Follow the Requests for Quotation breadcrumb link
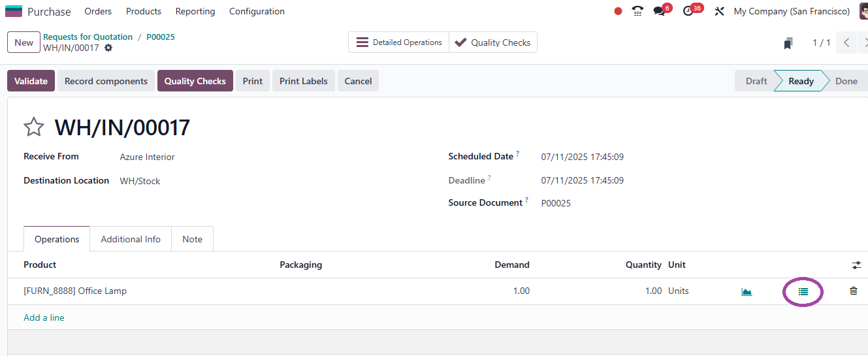Image resolution: width=868 pixels, height=356 pixels. pyautogui.click(x=88, y=37)
